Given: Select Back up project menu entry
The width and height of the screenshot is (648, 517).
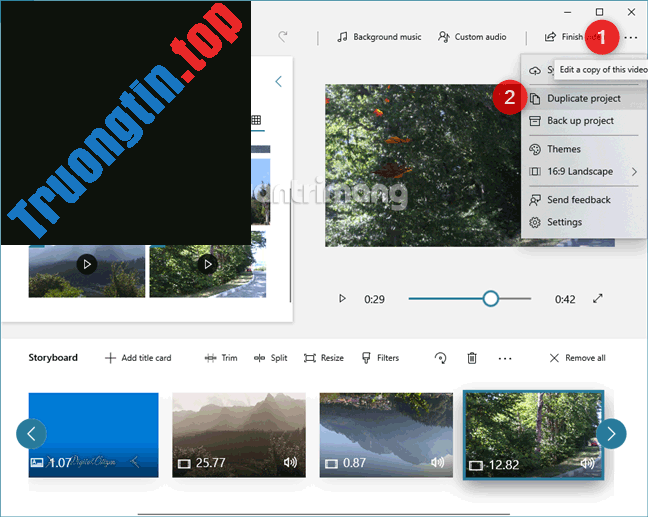Looking at the screenshot, I should (x=584, y=121).
